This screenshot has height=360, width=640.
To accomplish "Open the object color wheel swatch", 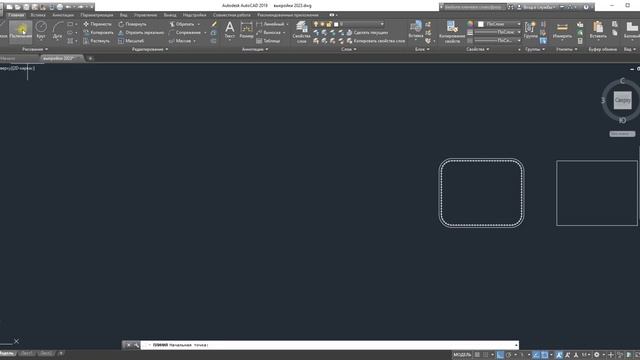I will (x=470, y=24).
